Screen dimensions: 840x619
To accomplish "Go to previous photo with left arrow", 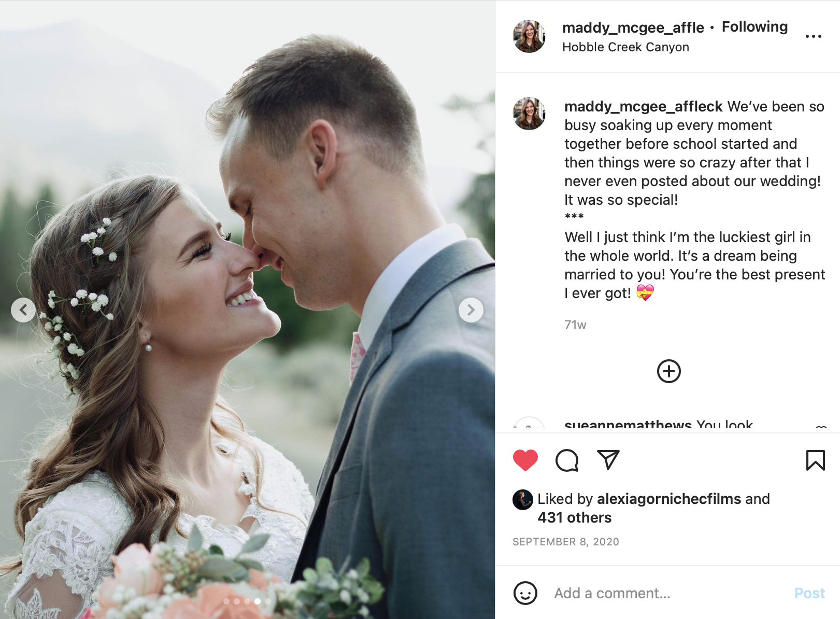I will click(23, 310).
